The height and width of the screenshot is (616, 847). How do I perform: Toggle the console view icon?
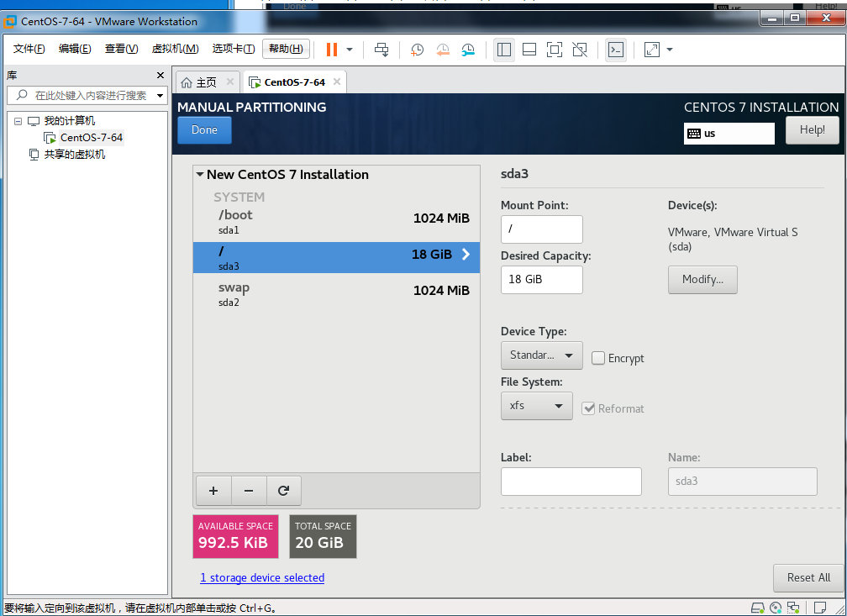tap(616, 50)
